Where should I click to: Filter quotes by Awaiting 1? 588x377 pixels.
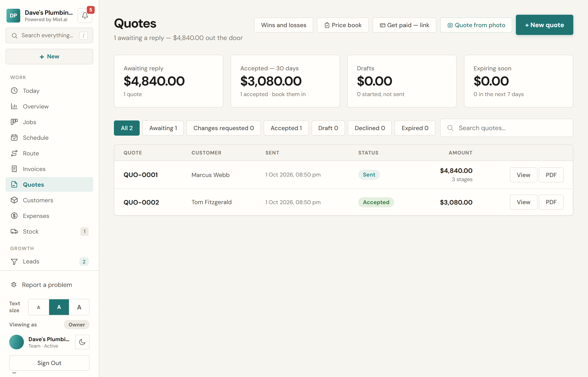point(163,128)
